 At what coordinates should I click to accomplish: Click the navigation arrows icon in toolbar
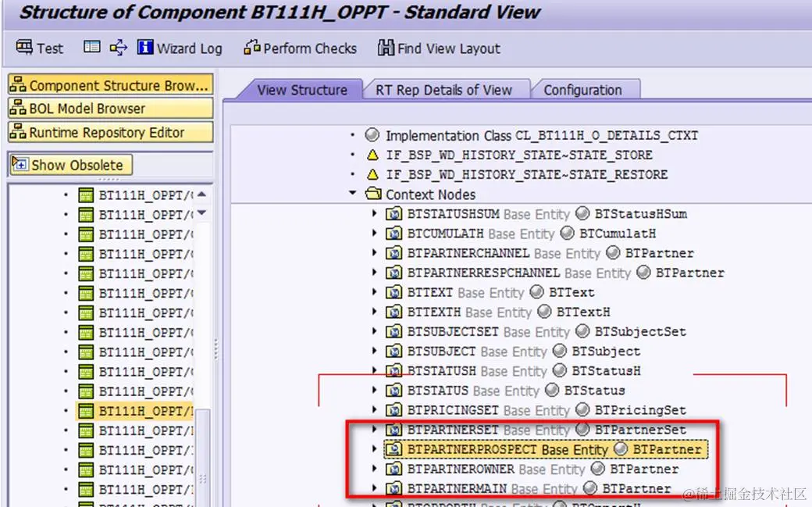pyautogui.click(x=119, y=47)
